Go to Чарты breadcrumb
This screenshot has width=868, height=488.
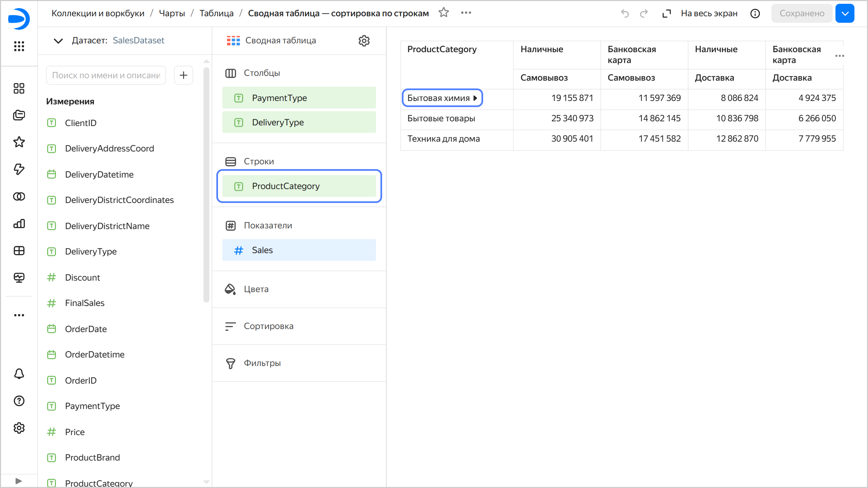pos(172,13)
